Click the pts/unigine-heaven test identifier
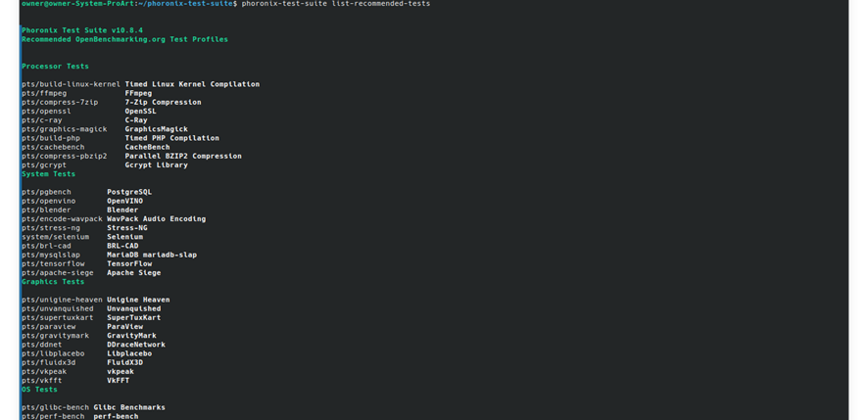Screen dimensions: 868x420 (62, 300)
